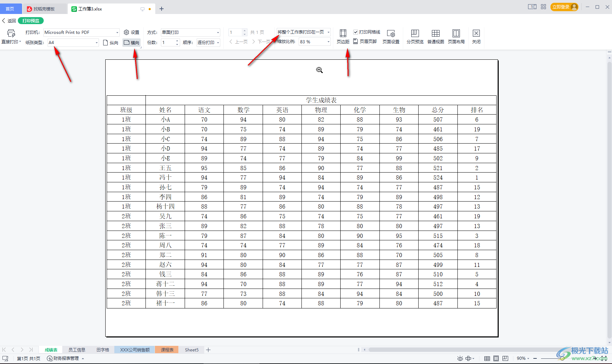
Task: Click the title cell 学生成绩表
Action: [x=321, y=100]
